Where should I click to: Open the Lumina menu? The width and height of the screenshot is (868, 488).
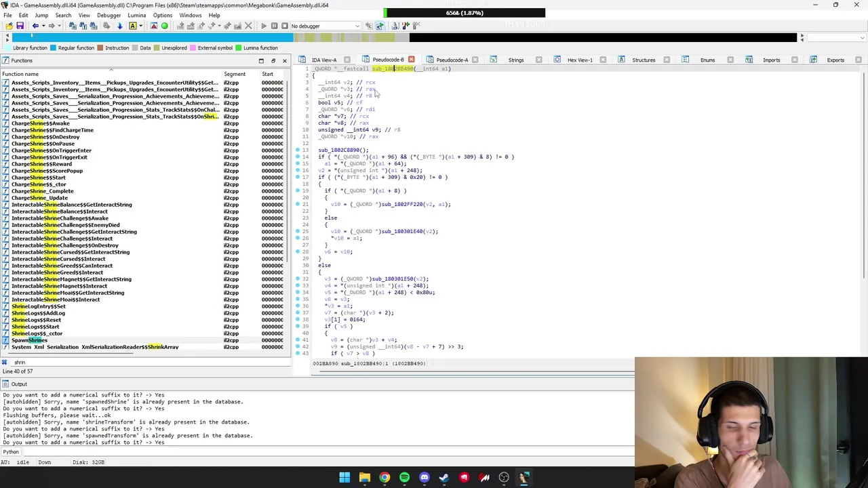click(x=137, y=15)
